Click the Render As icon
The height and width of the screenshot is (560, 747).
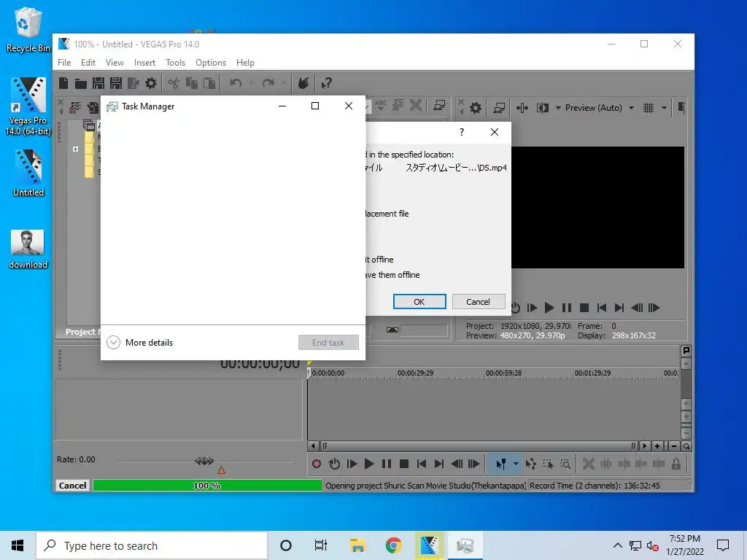coord(133,83)
